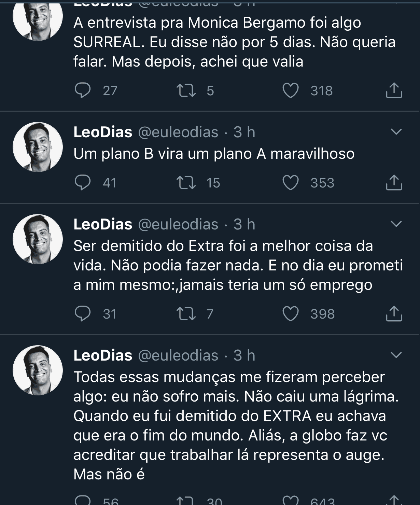Viewport: 420px width, 505px height.
Task: Open options chevron on 'Ser demitido' tweet
Action: click(396, 224)
